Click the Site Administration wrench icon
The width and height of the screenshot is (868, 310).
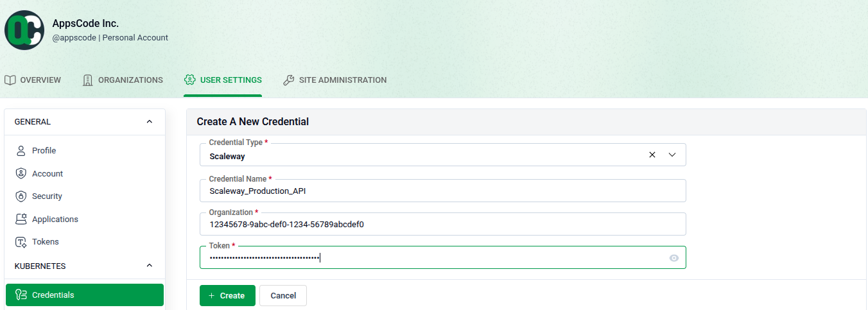tap(288, 80)
